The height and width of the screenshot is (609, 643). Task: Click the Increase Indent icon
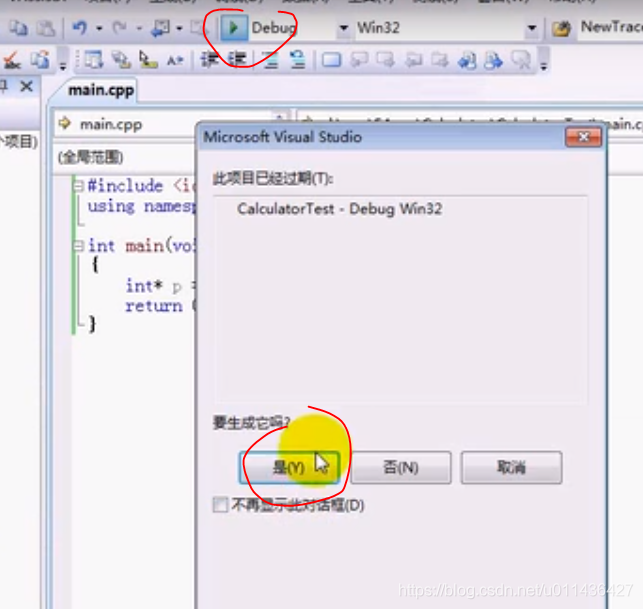[x=237, y=60]
